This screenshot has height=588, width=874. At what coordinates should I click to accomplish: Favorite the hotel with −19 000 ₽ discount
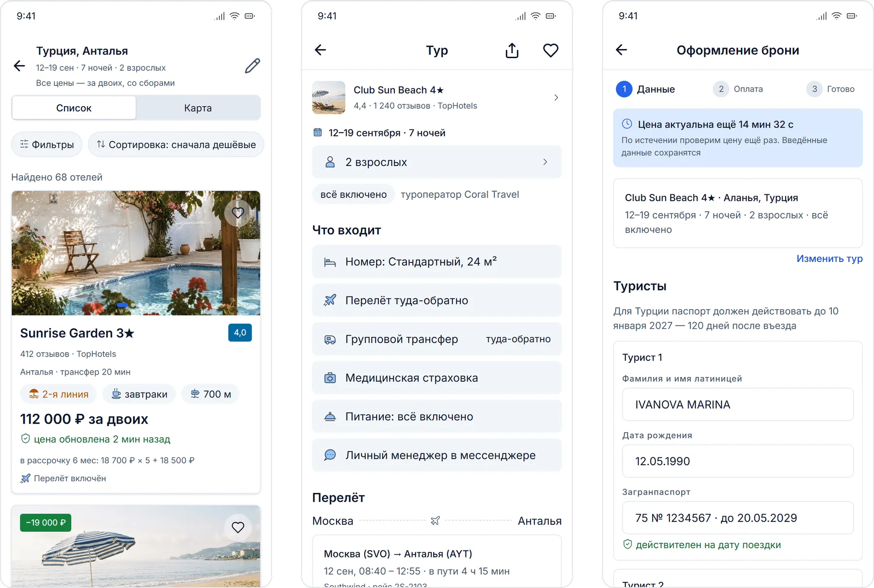tap(238, 527)
